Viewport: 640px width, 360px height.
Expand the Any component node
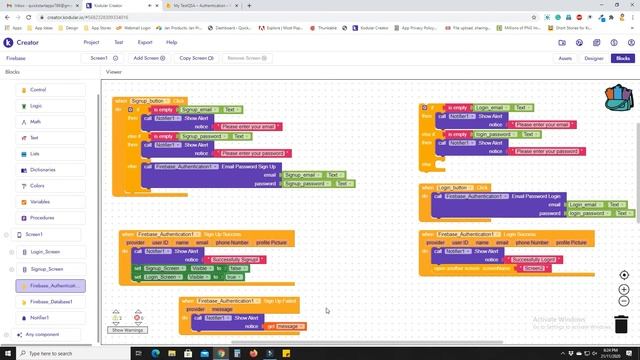point(6,335)
